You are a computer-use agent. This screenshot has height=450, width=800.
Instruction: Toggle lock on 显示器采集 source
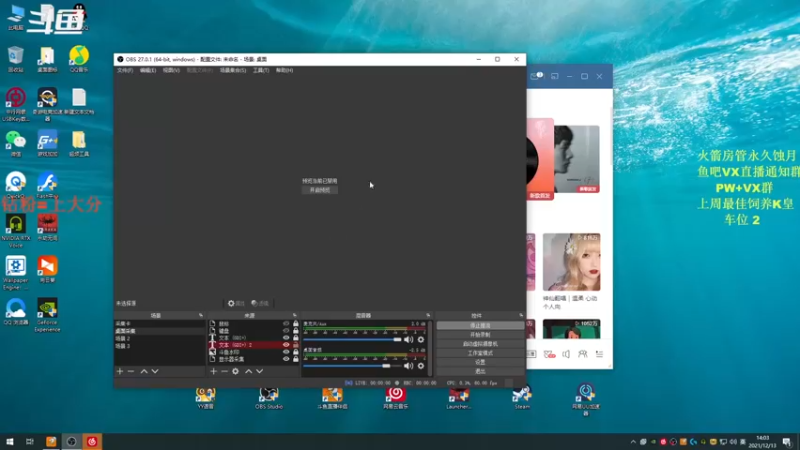(295, 359)
